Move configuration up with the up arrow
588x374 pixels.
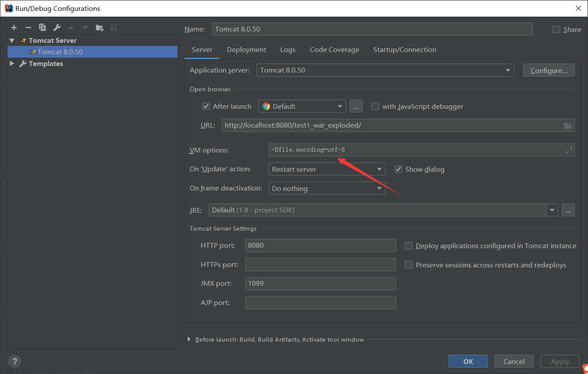tap(71, 28)
